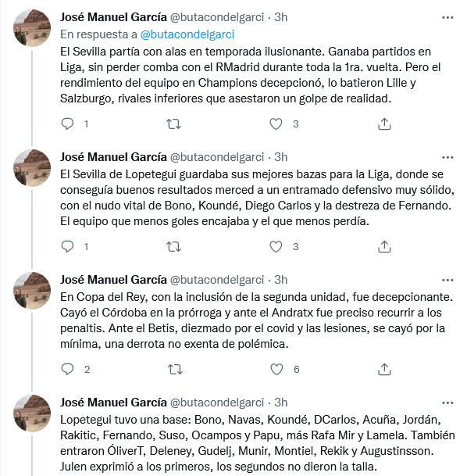The height and width of the screenshot is (476, 467).
Task: Retweet the first tweet about Champions
Action: click(174, 123)
